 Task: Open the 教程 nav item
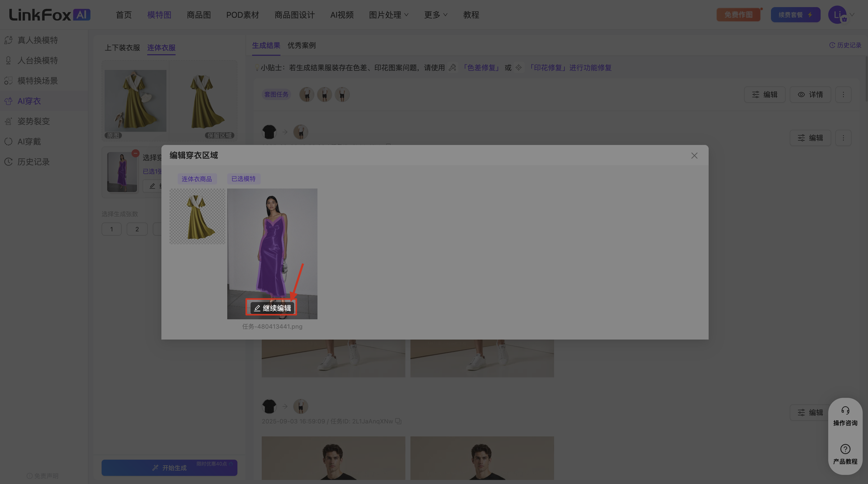coord(471,15)
